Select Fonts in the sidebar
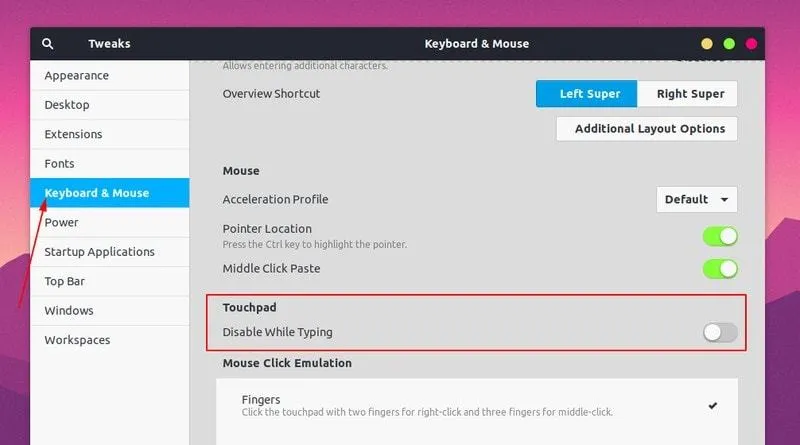Image resolution: width=800 pixels, height=445 pixels. [x=60, y=164]
